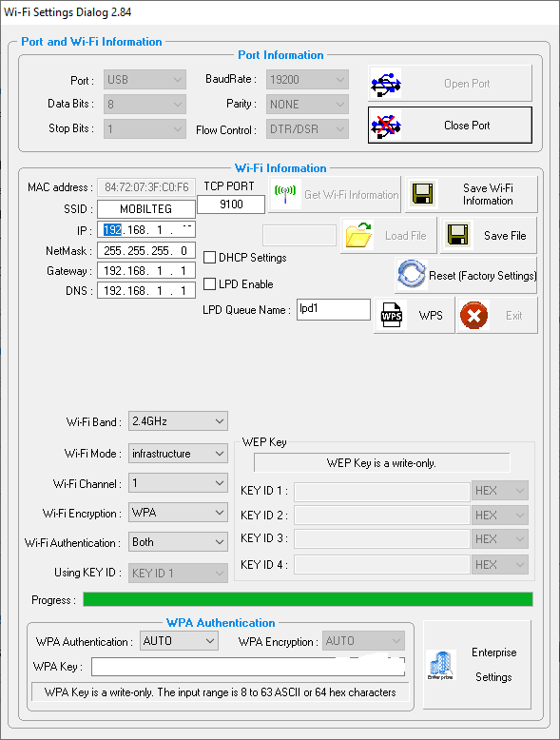The width and height of the screenshot is (560, 740).
Task: Click the open folder Load File icon
Action: point(358,235)
